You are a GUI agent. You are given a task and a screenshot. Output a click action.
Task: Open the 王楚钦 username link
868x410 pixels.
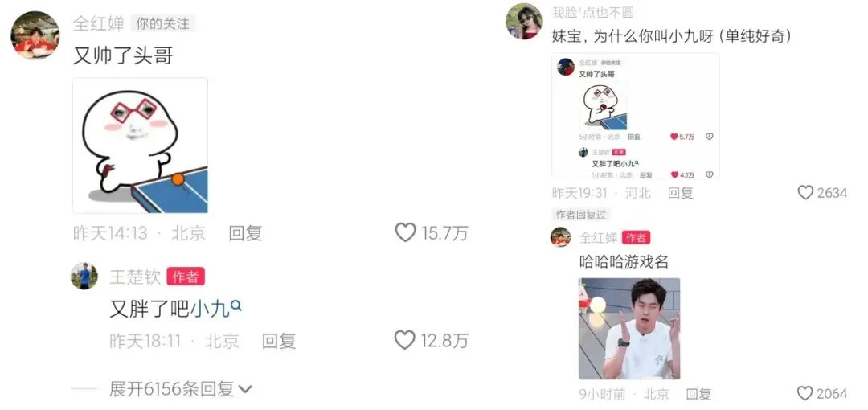point(135,277)
